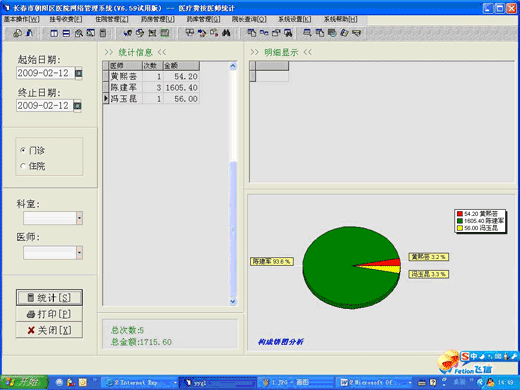
Task: Select the 门诊 radio button
Action: 23,150
